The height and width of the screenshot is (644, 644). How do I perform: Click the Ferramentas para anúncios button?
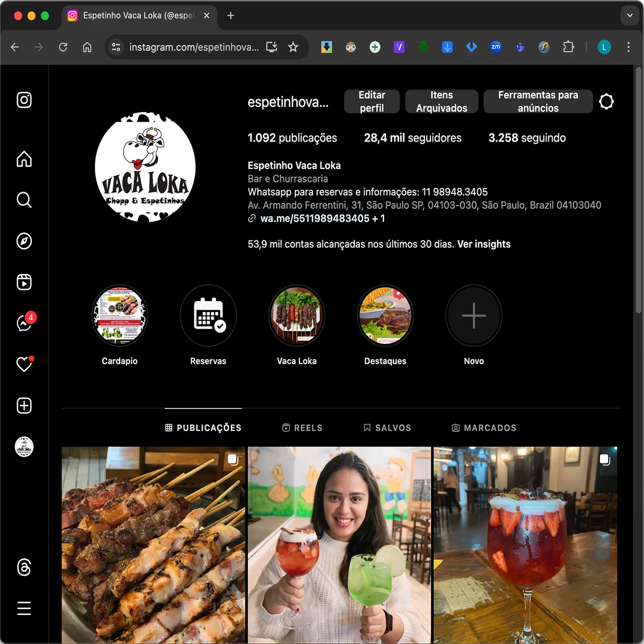click(x=538, y=101)
